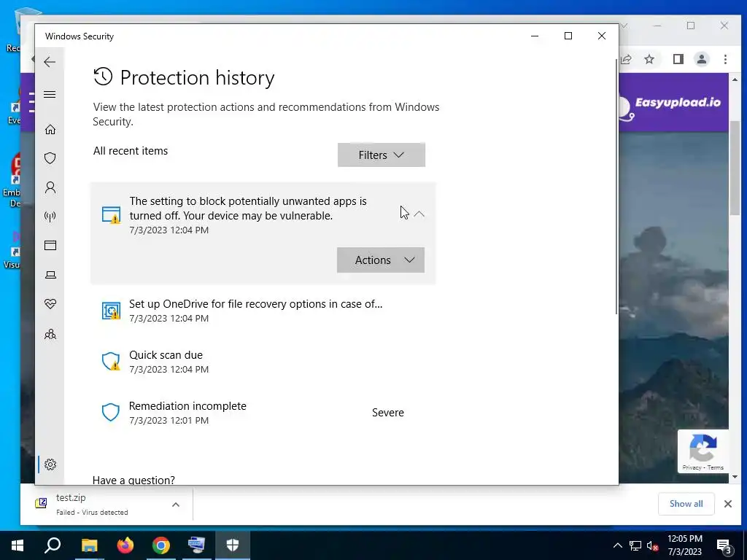Click the reCAPTCHA badge
The image size is (747, 560).
(x=703, y=451)
